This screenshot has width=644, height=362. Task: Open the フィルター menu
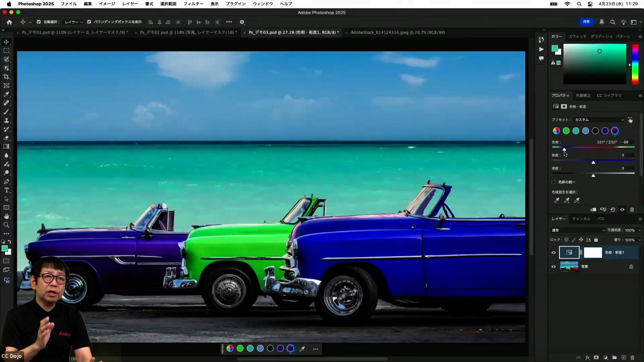tap(193, 4)
